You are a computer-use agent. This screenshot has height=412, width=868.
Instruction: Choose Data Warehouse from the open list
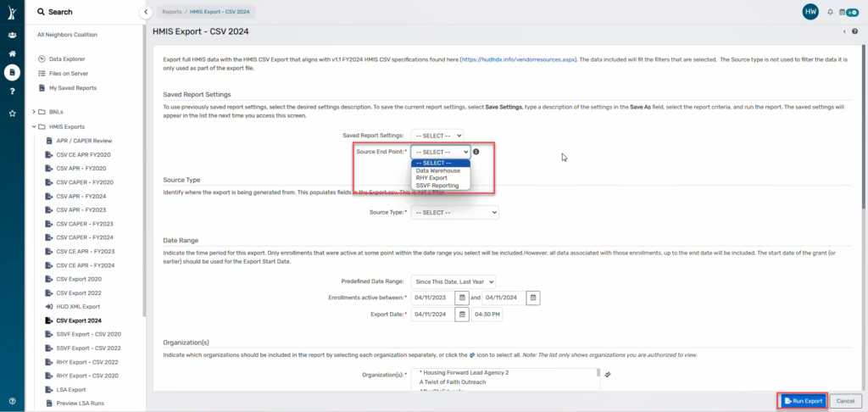click(x=440, y=170)
